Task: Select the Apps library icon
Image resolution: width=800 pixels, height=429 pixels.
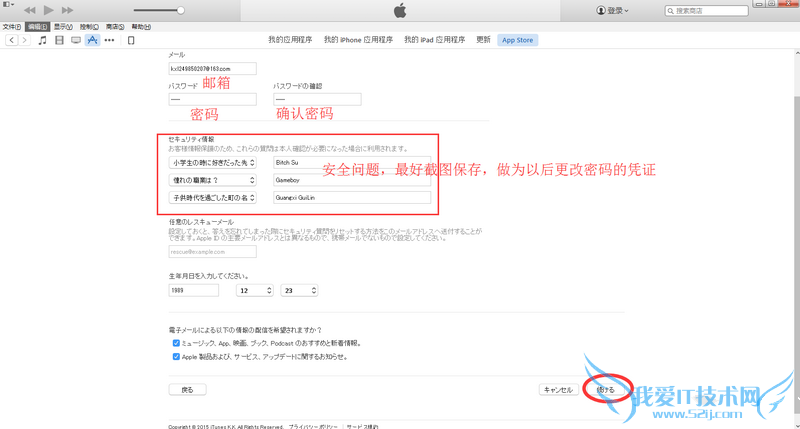Action: (92, 40)
